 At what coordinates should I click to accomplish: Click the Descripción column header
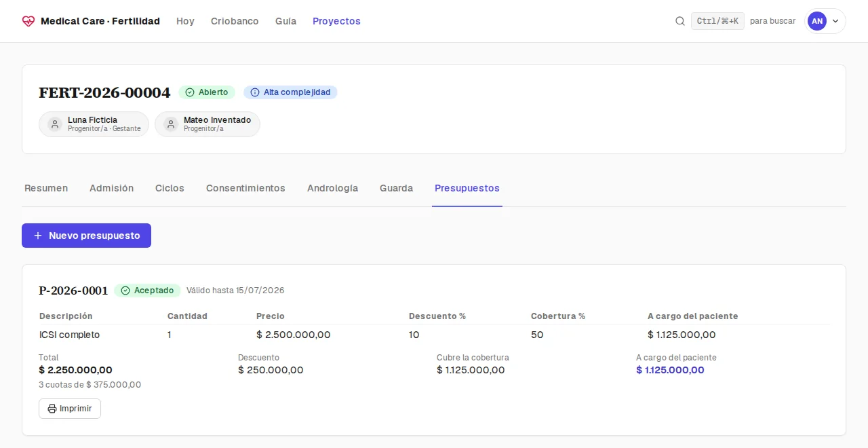(66, 316)
